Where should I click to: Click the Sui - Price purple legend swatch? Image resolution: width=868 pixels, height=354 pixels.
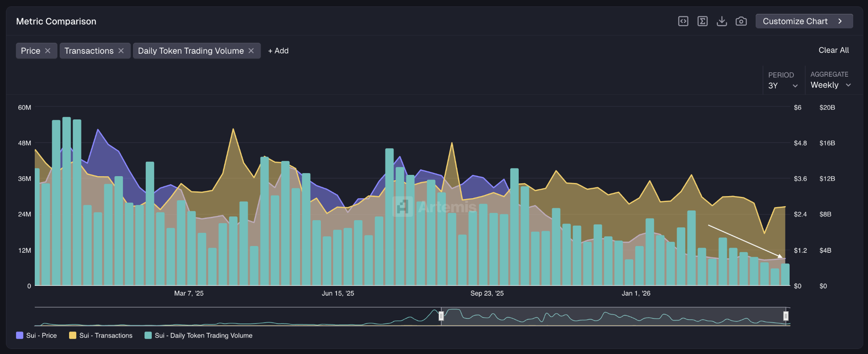19,335
